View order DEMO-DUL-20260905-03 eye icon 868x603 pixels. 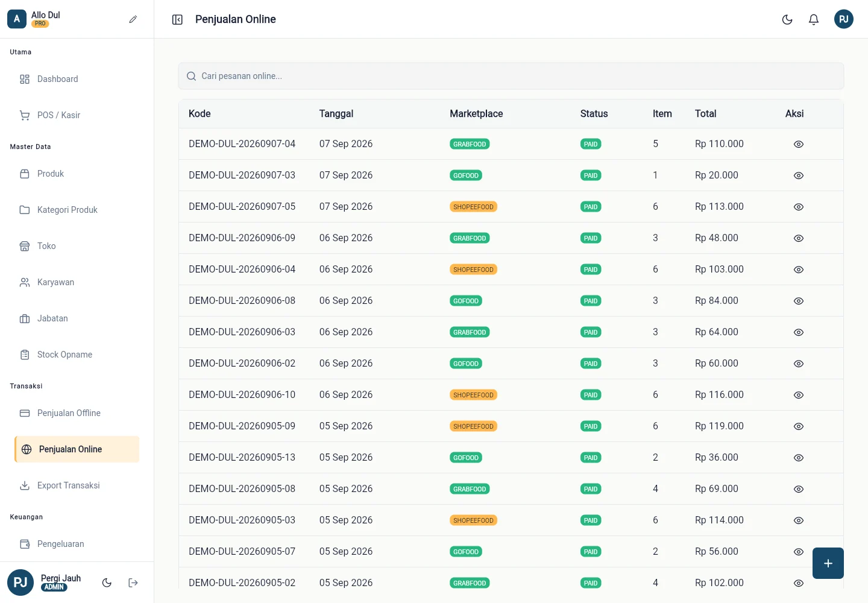click(x=799, y=520)
